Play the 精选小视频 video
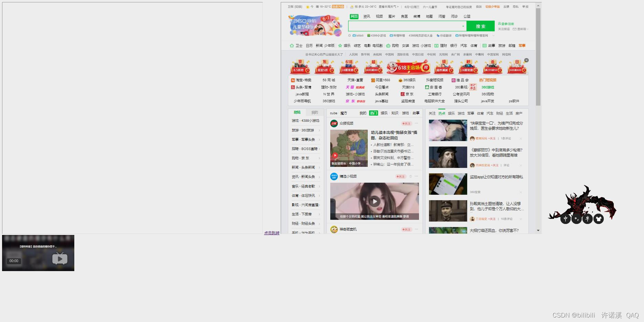This screenshot has height=322, width=644. (x=375, y=201)
